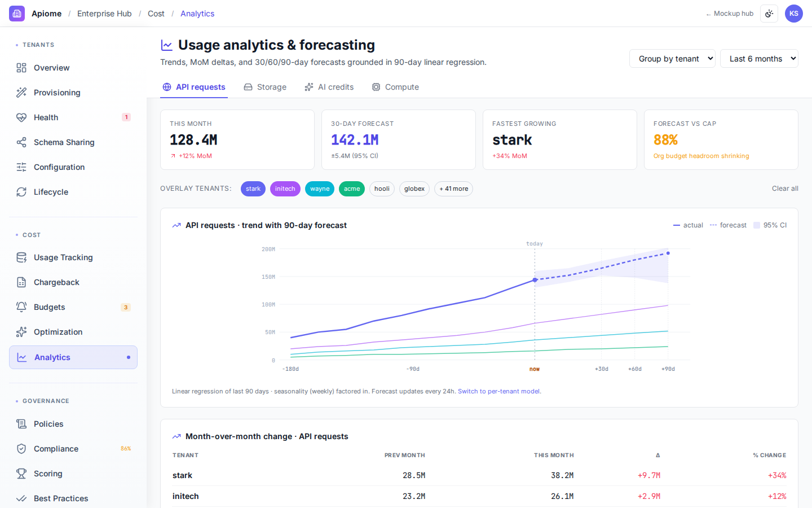Click the 'This month' 128.4M card
Screen dimensions: 812x508
pyautogui.click(x=237, y=139)
